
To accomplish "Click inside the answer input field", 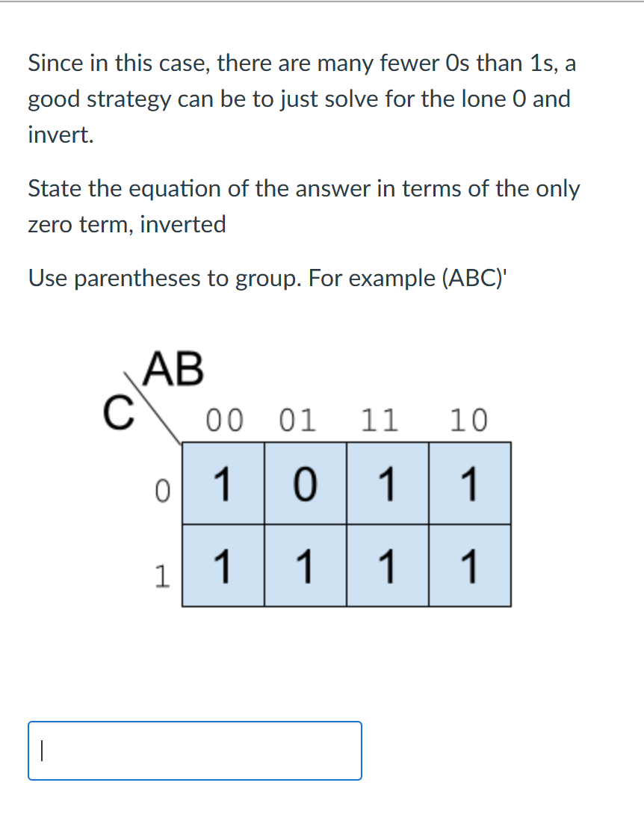I will (x=194, y=750).
